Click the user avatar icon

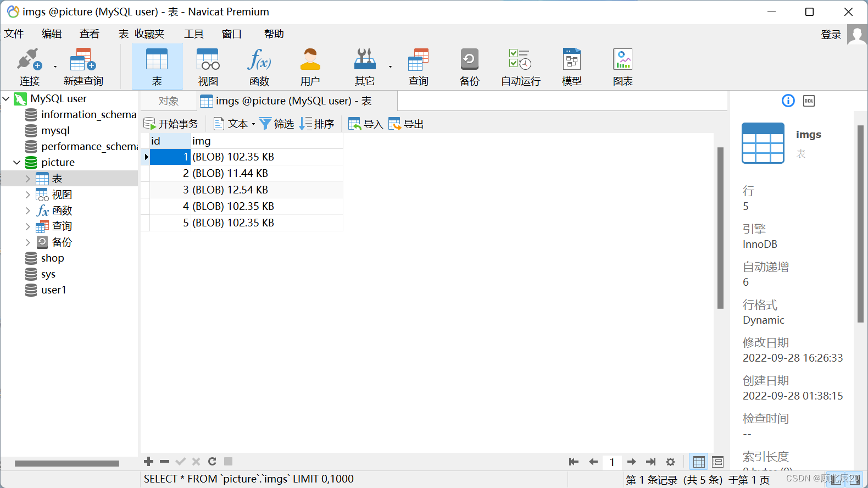(857, 35)
